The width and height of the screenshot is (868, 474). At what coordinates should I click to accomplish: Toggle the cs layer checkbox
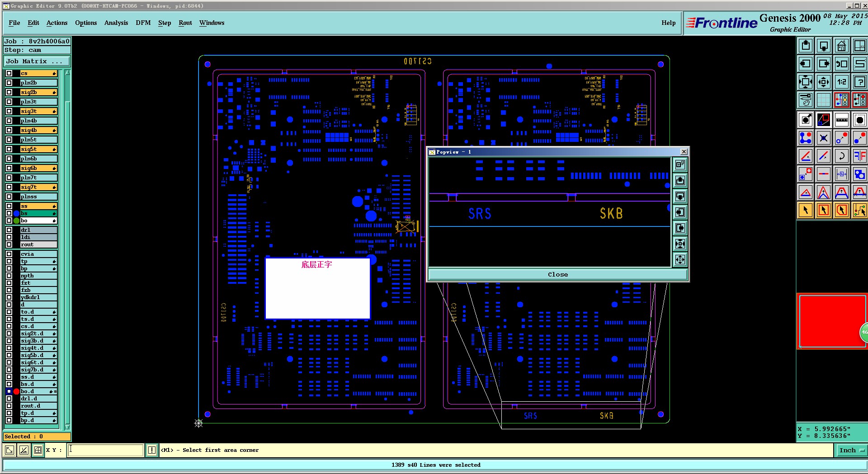click(9, 73)
